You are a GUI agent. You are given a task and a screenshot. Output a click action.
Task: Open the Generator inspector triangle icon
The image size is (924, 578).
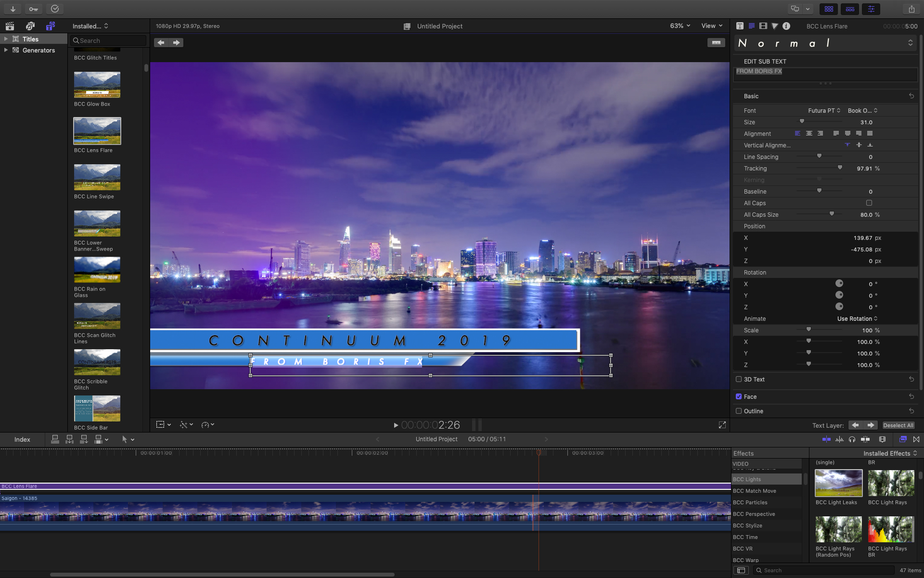[774, 26]
